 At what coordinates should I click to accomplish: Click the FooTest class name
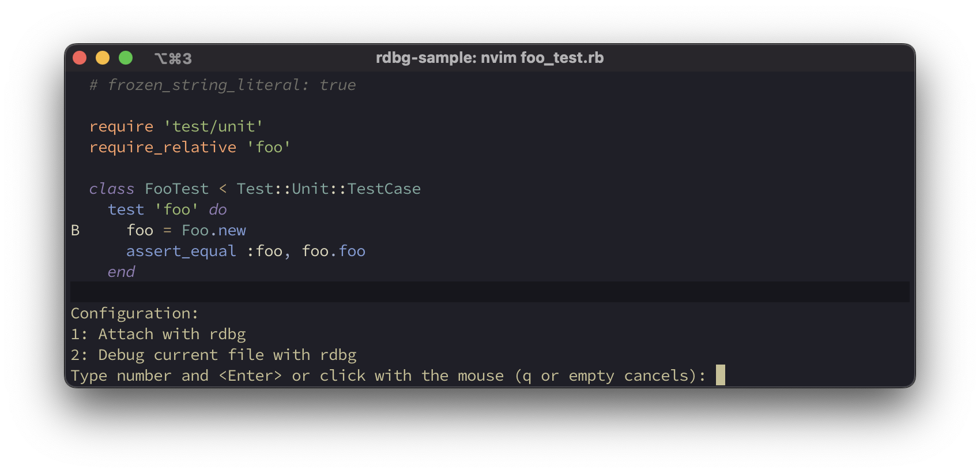pyautogui.click(x=176, y=189)
